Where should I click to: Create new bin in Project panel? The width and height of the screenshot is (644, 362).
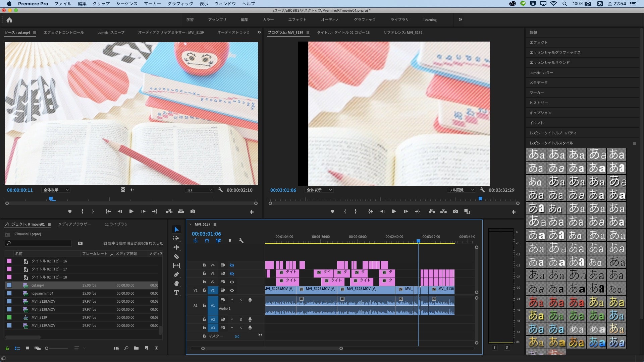136,348
